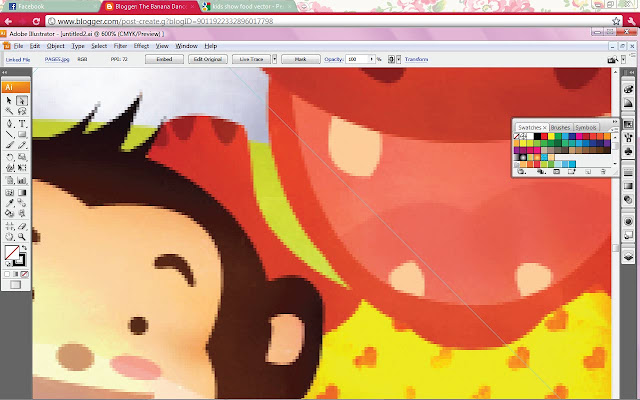640x400 pixels.
Task: Open the File menu
Action: [19, 46]
